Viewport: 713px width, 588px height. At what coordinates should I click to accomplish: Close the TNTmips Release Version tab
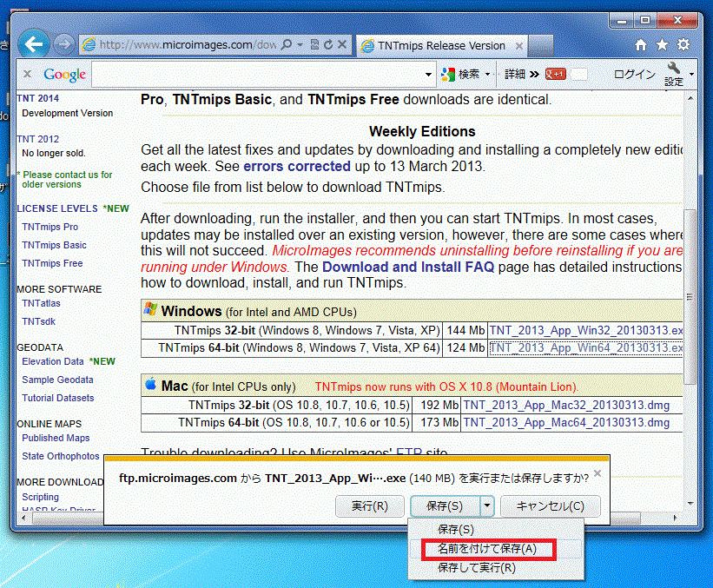[x=518, y=45]
